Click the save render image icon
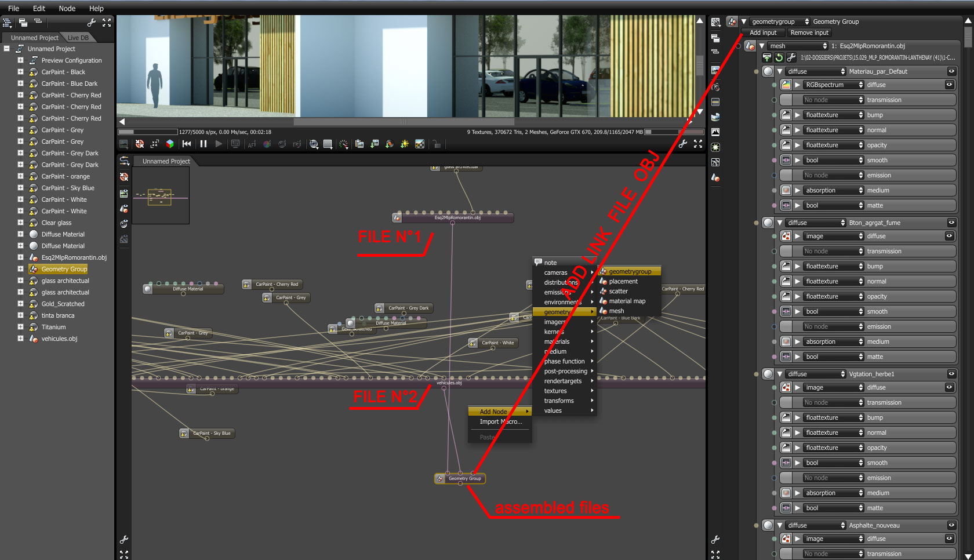Screen dimensions: 974x560 click(375, 144)
